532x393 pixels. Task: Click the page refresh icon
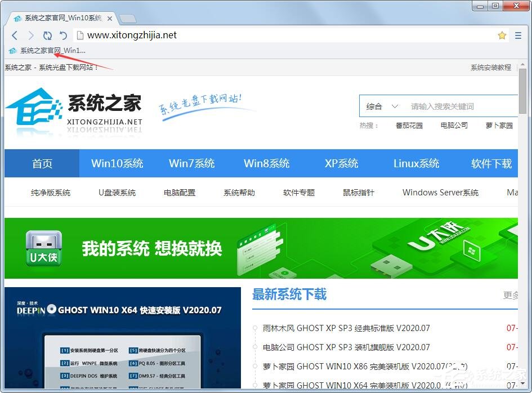coord(47,35)
